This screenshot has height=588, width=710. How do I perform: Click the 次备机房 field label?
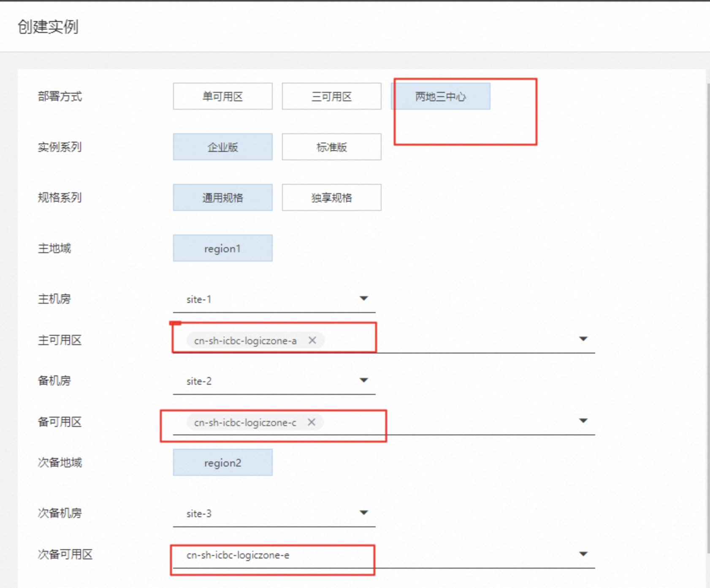pos(60,513)
